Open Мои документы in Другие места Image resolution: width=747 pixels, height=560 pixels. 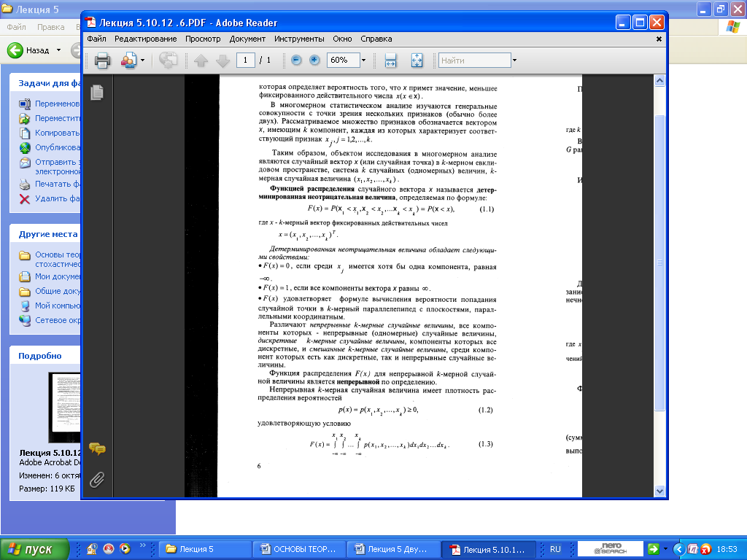pos(50,276)
